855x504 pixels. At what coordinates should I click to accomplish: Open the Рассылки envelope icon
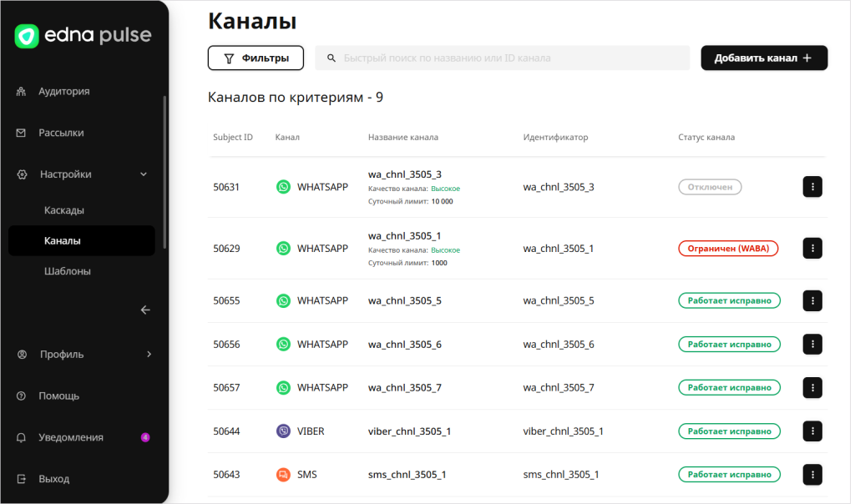point(21,133)
